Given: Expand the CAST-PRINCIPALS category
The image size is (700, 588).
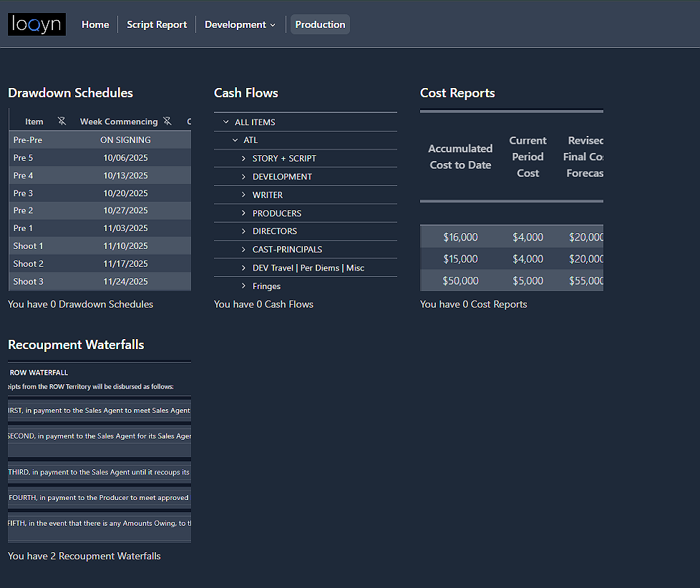Looking at the screenshot, I should pos(243,249).
